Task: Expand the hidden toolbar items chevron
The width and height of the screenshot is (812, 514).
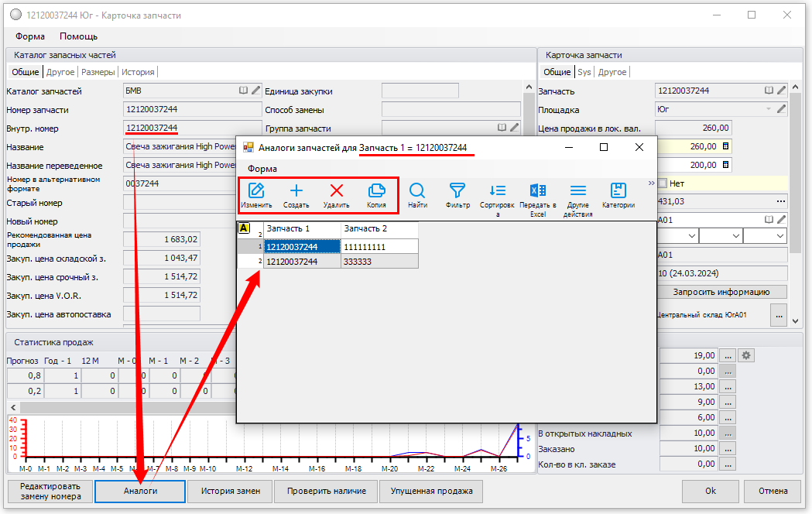Action: (x=651, y=183)
